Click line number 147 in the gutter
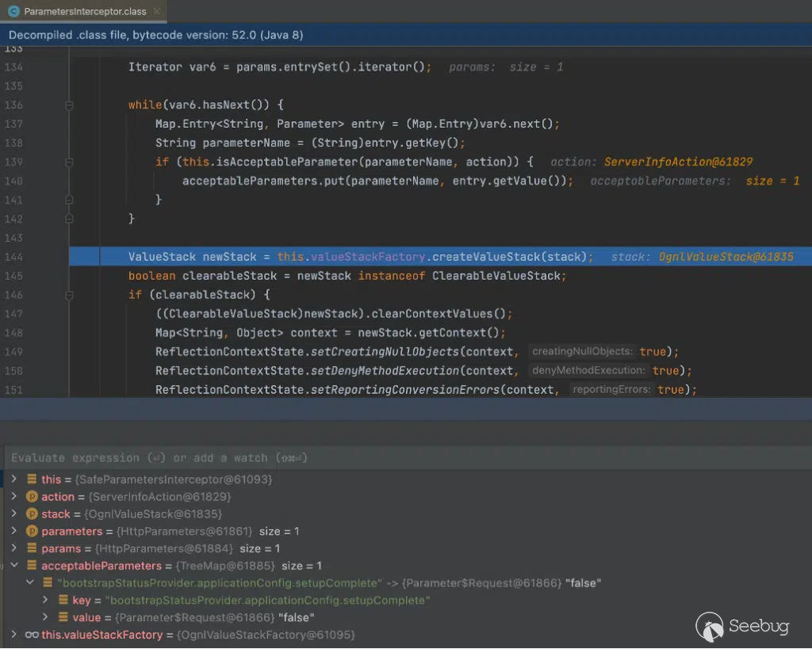The width and height of the screenshot is (812, 649). click(x=13, y=314)
